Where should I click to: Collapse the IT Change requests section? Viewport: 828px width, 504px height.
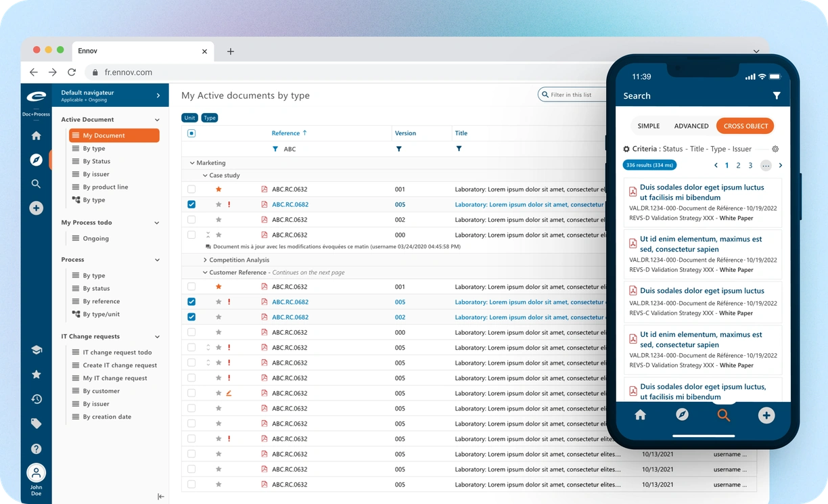[x=157, y=337]
